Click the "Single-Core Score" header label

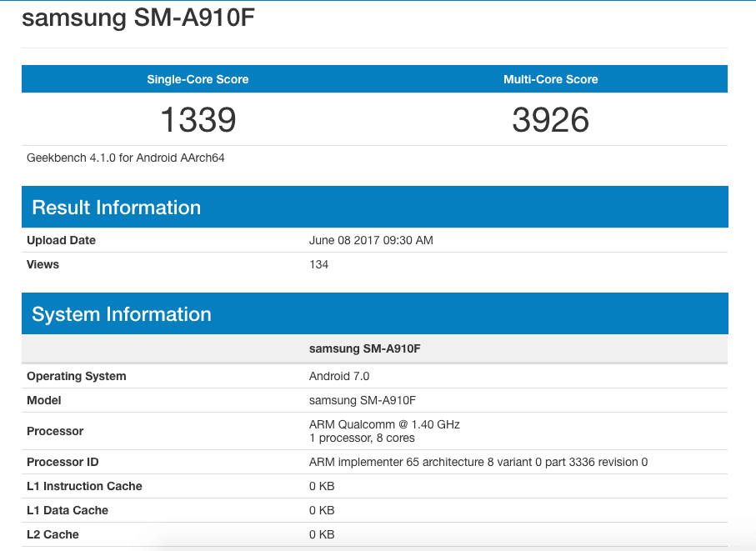[x=198, y=79]
